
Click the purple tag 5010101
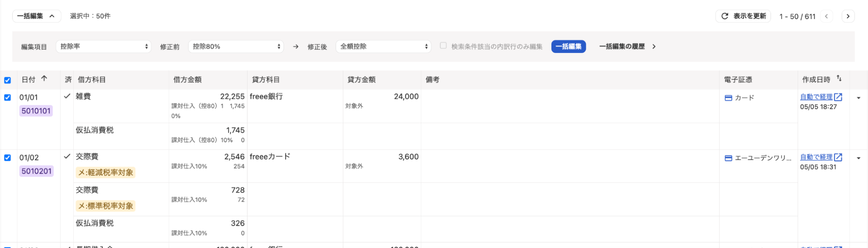coord(36,111)
